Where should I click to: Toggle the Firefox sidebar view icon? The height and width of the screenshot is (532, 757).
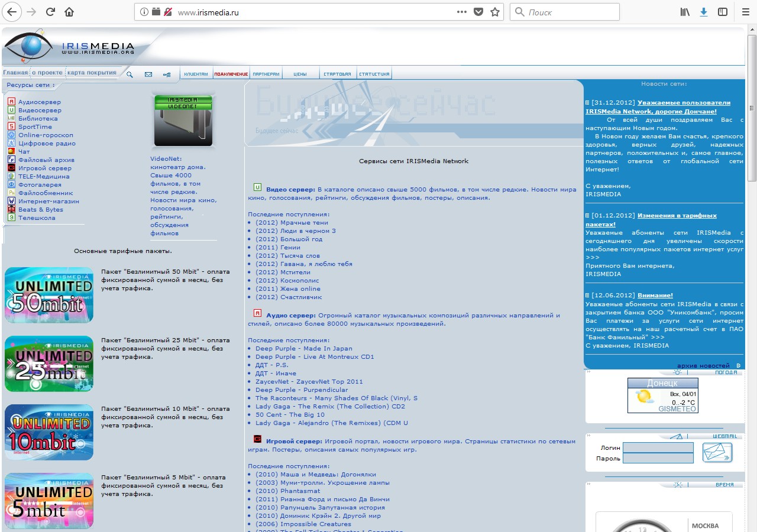coord(722,12)
